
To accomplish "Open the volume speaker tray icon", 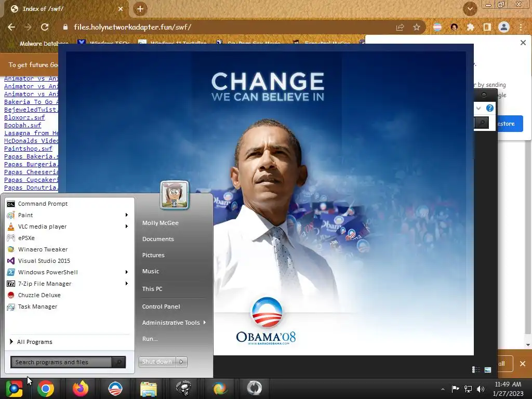I will (x=481, y=389).
